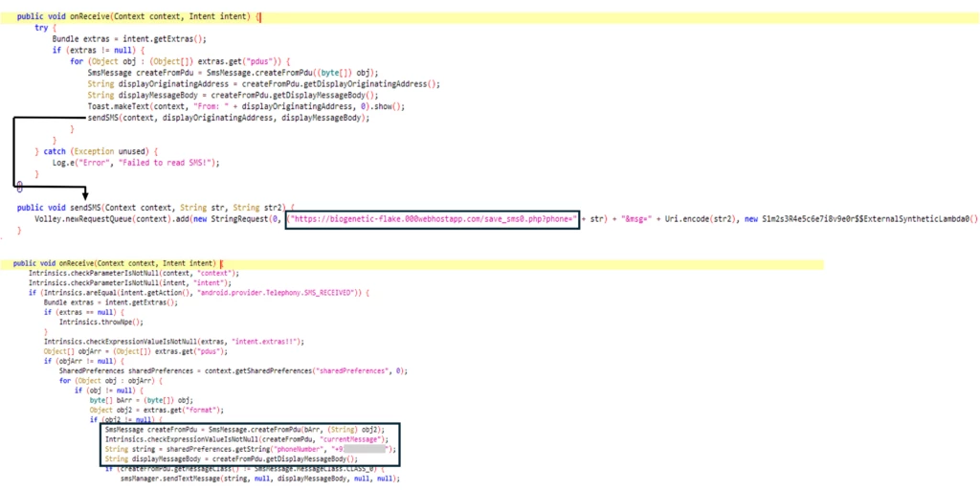The height and width of the screenshot is (491, 980).
Task: Select the createFromPdu((byte[]) obj) line
Action: coord(233,73)
